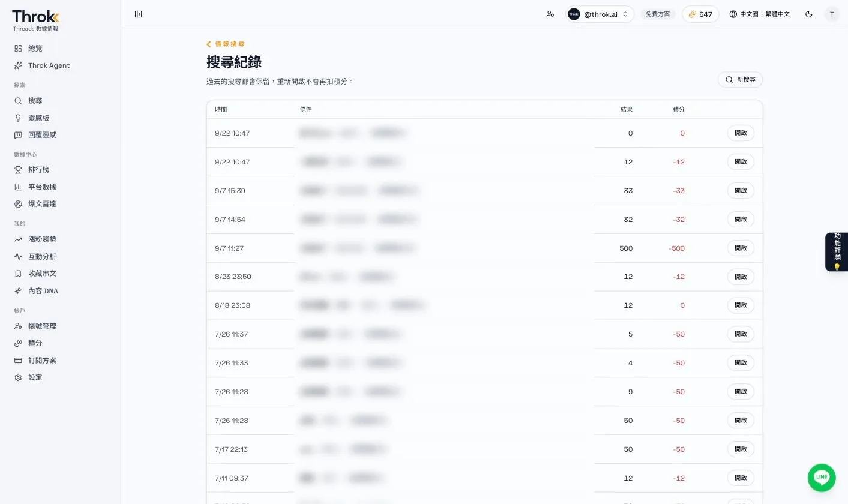
Task: Open 收藏串文 bookmark icon
Action: (x=18, y=274)
